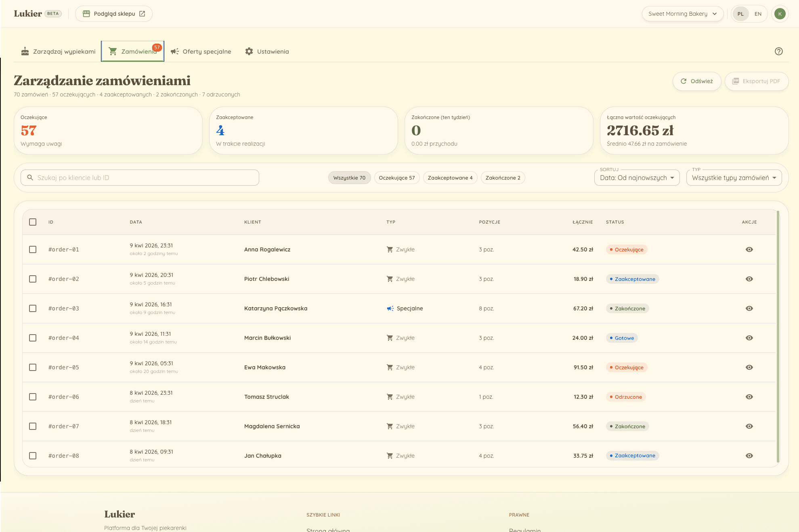Filter by Oczekujące 57 chip
This screenshot has width=799, height=532.
[397, 178]
